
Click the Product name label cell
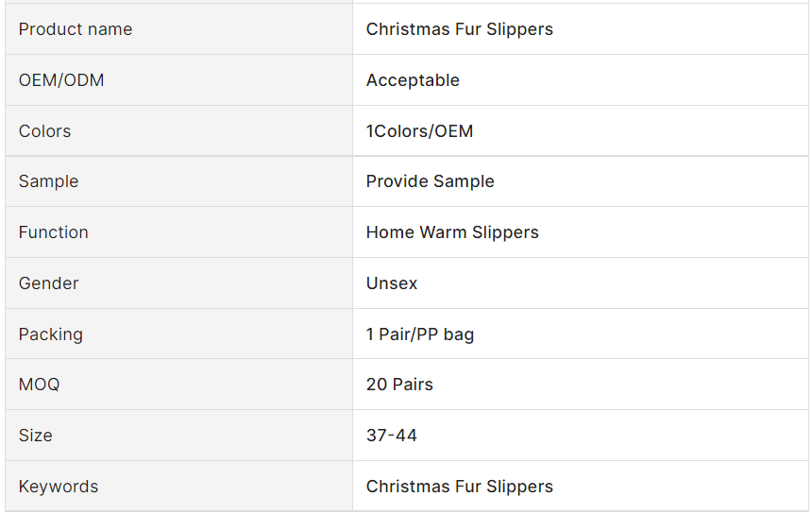[x=76, y=29]
